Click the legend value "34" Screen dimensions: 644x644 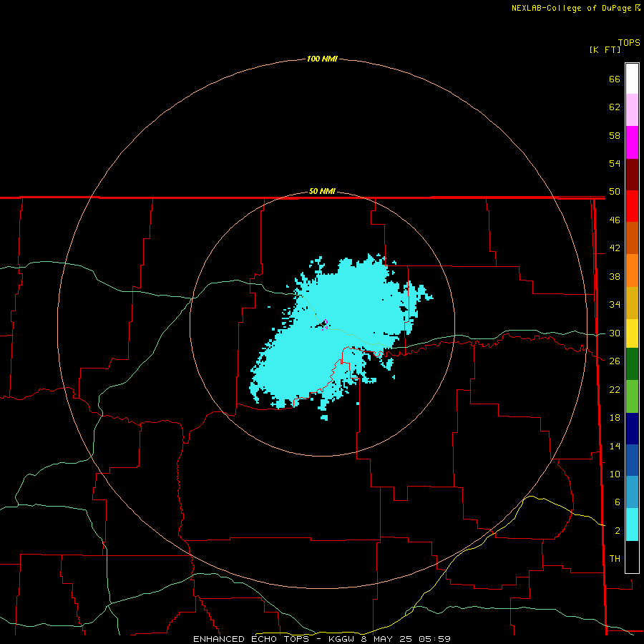[615, 304]
